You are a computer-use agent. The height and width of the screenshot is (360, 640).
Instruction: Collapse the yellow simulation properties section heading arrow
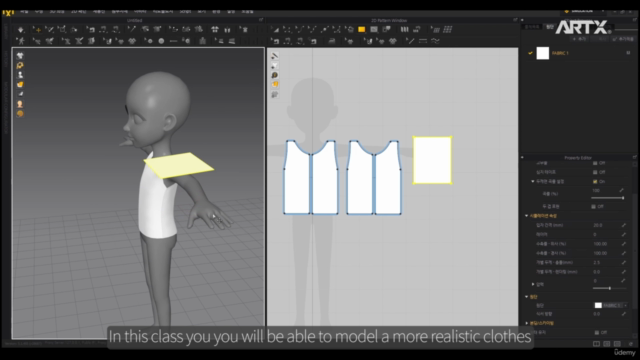(x=527, y=216)
